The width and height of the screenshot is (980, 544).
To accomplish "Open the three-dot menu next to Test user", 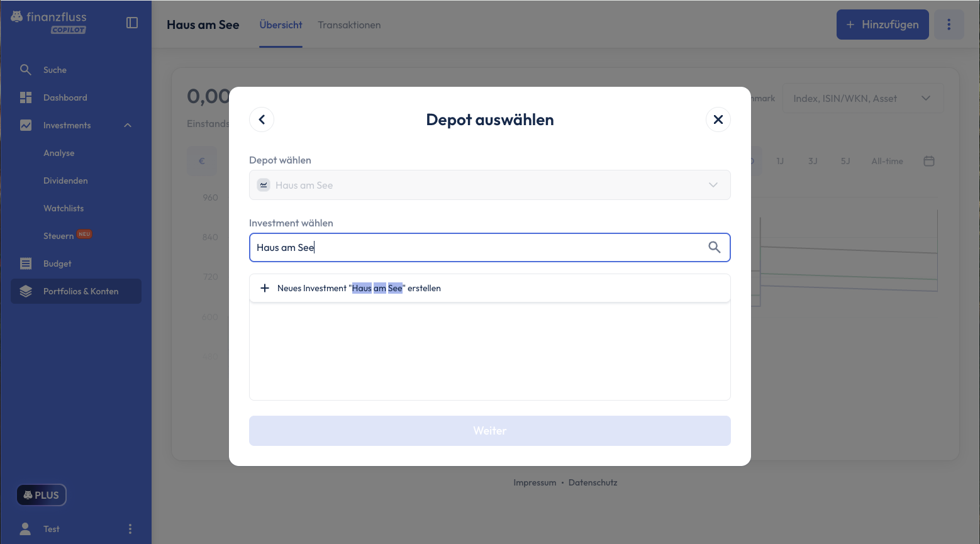I will [x=130, y=529].
